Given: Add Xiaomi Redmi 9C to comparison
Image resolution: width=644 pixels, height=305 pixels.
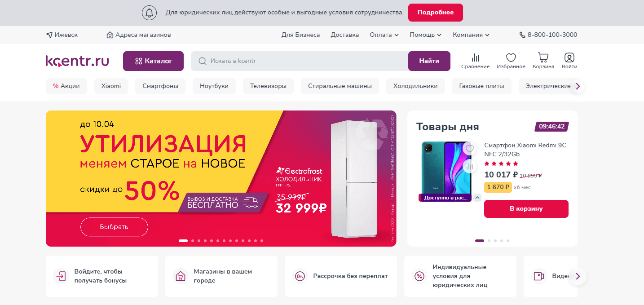Looking at the screenshot, I should tap(470, 167).
